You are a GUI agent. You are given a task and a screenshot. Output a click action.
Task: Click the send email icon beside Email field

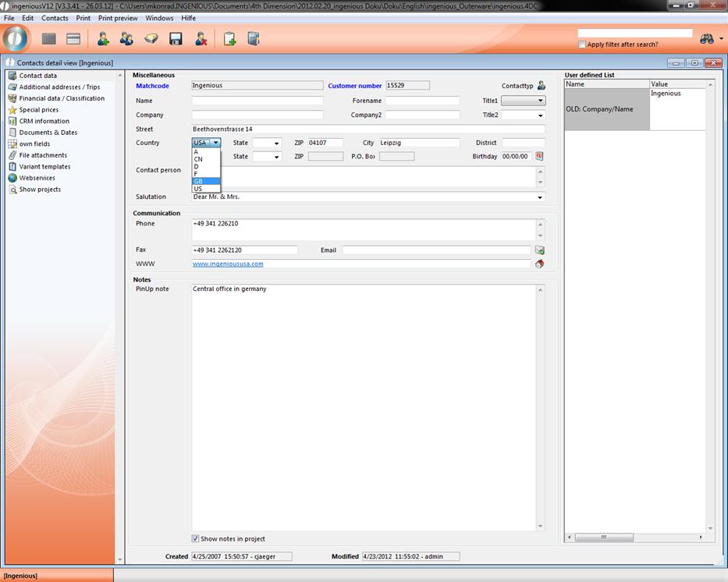click(x=539, y=250)
